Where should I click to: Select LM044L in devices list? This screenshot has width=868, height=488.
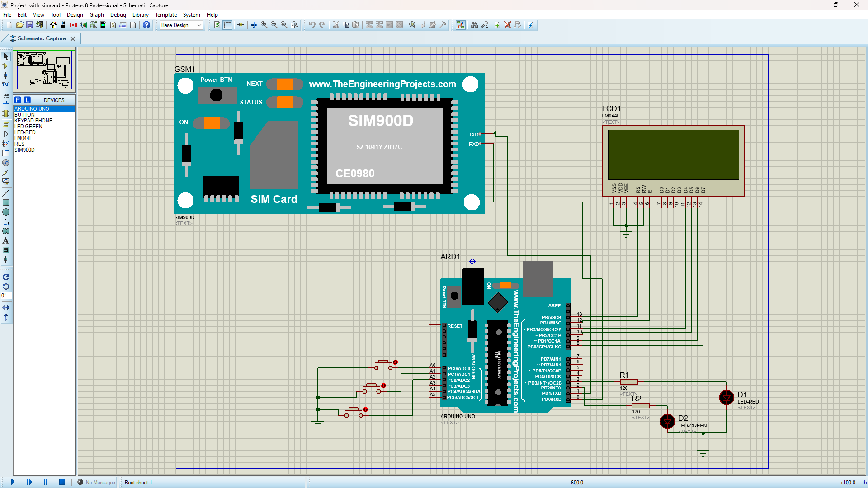click(44, 138)
